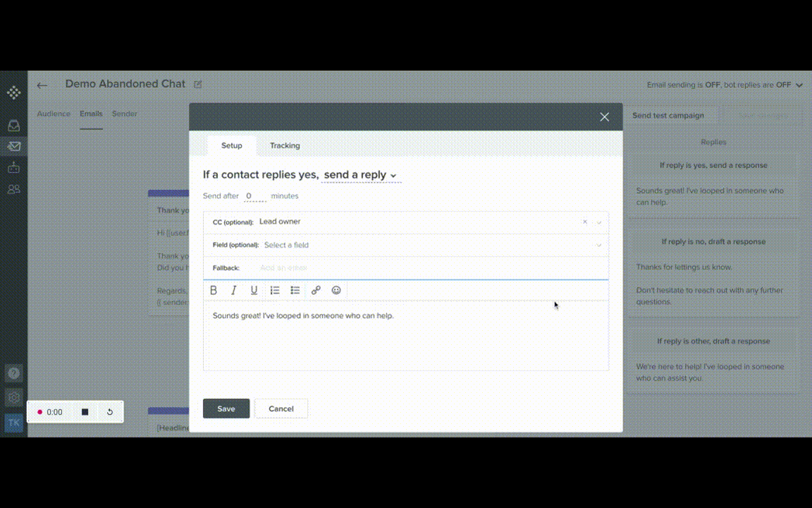Image resolution: width=812 pixels, height=508 pixels.
Task: Open the help question mark icon
Action: (14, 373)
